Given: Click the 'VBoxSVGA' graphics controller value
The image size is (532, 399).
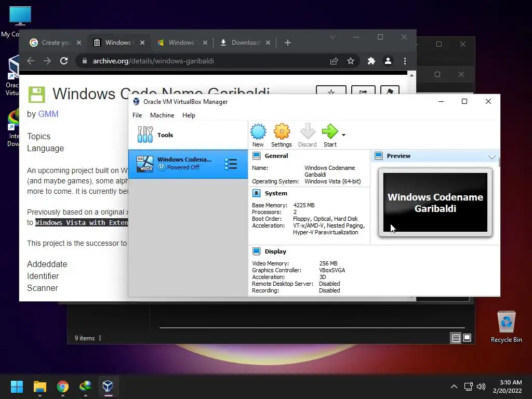Looking at the screenshot, I should pos(332,270).
